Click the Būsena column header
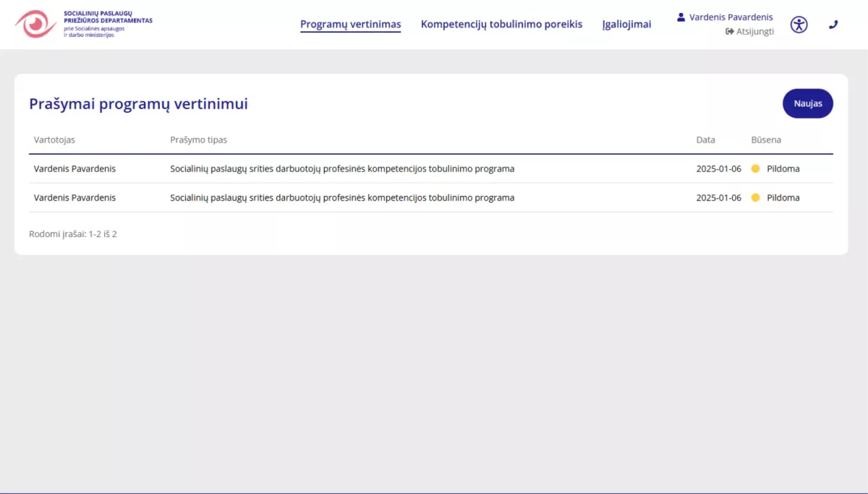 point(766,140)
